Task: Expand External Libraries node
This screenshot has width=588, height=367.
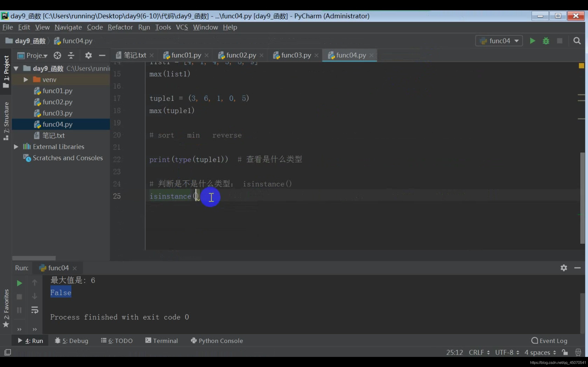Action: tap(16, 147)
